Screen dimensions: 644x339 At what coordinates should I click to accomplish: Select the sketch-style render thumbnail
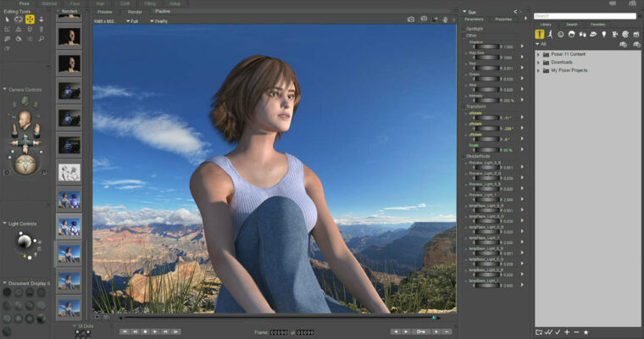(x=69, y=173)
